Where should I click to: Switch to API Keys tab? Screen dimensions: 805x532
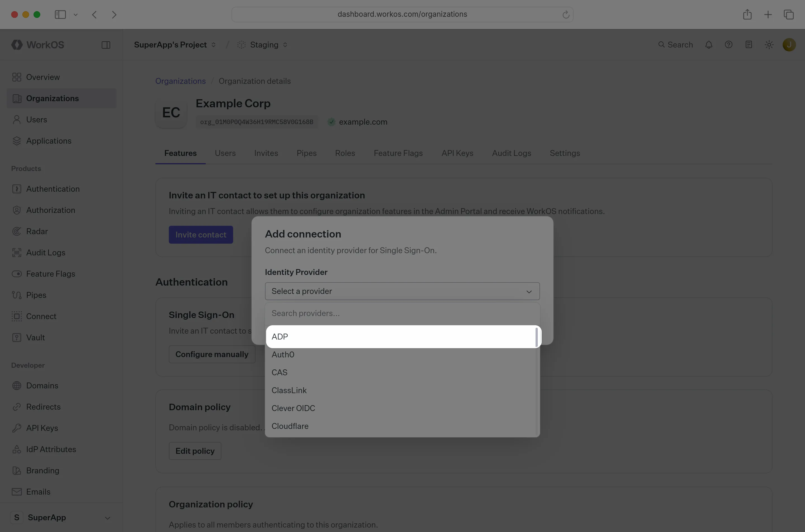(x=457, y=153)
